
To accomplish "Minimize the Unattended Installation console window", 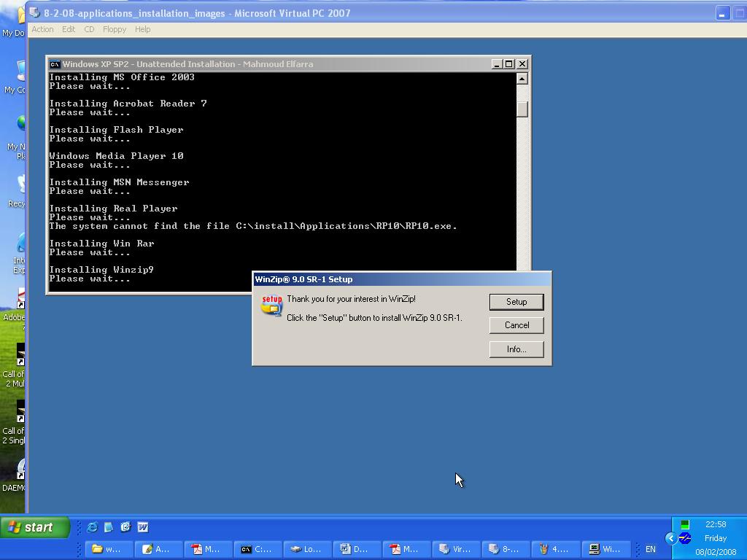I will (497, 64).
